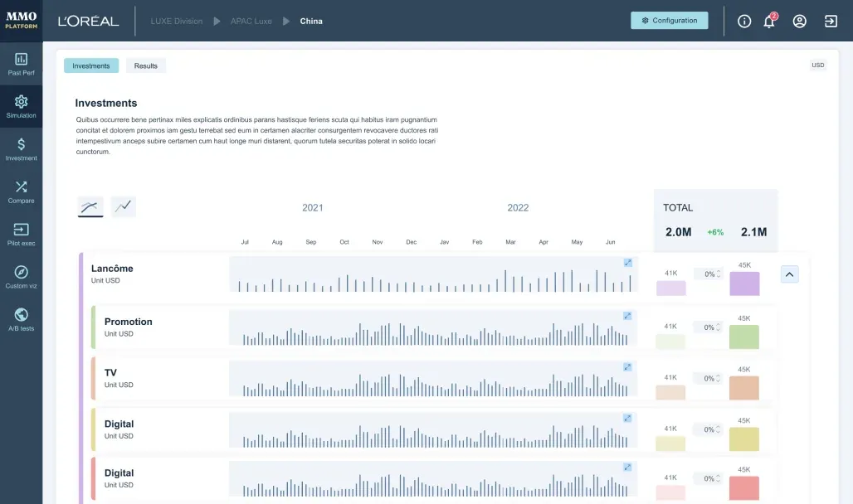Image resolution: width=853 pixels, height=504 pixels.
Task: Enlarge the TV chart with expand icon
Action: tap(627, 367)
